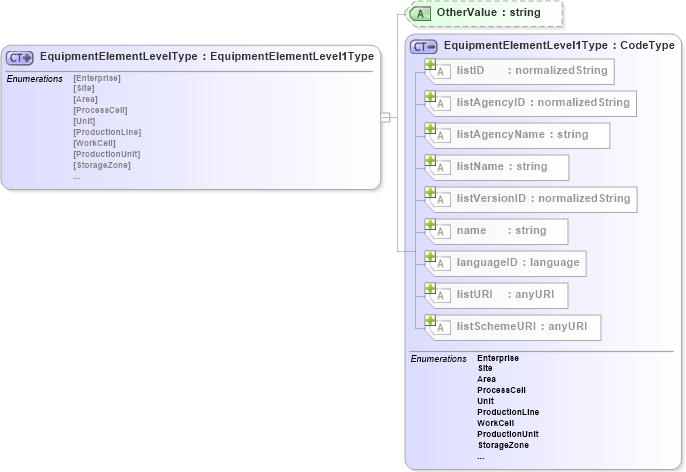Click the A attribute icon of listID
Screen dimensions: 686x472
pos(441,72)
